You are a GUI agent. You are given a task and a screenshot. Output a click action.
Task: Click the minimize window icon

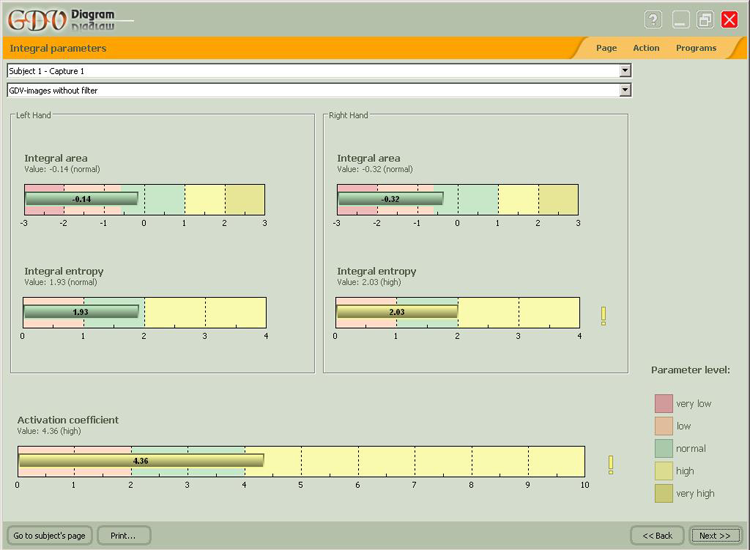(x=681, y=20)
